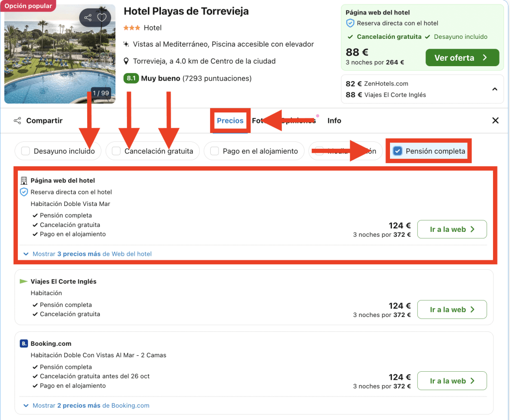
Task: Check the Cancelación gratuita filter
Action: tap(117, 151)
